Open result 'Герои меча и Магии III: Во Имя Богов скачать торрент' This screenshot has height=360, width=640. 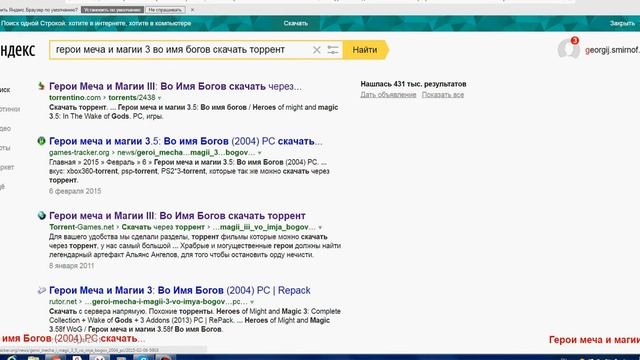click(x=177, y=216)
